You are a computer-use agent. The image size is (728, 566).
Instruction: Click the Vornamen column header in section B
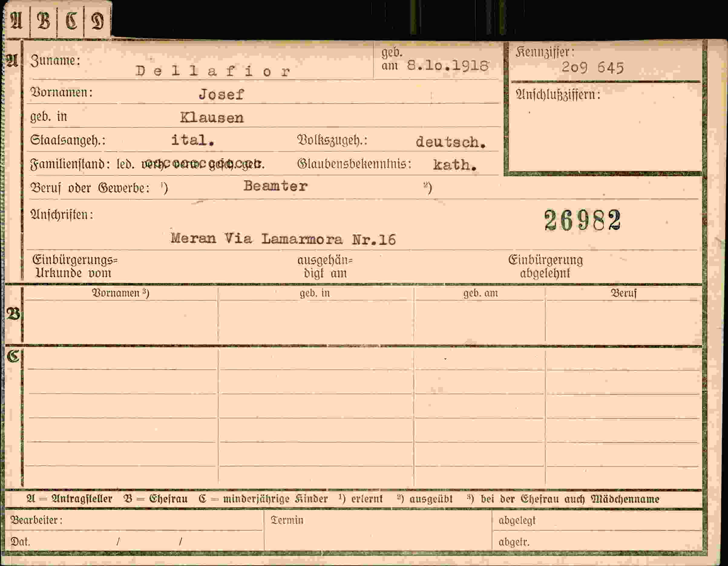coord(120,293)
